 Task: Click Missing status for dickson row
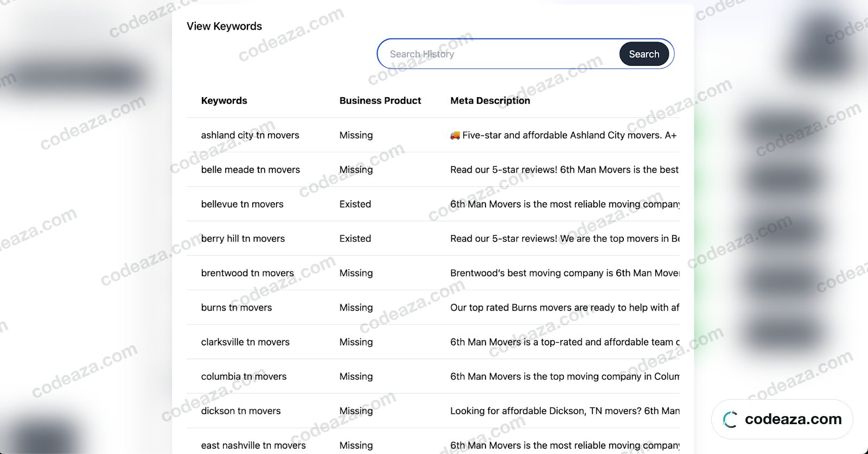point(356,411)
